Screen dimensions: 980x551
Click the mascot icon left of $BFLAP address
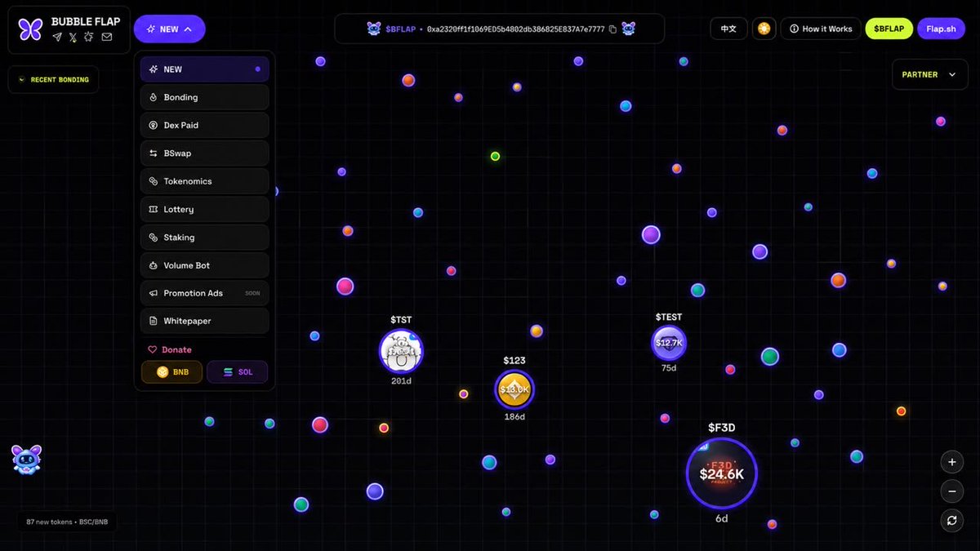(374, 29)
